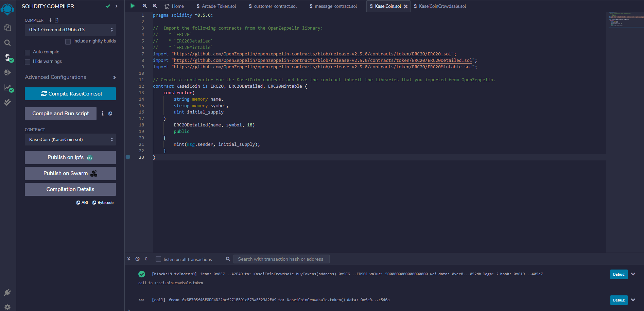Viewport: 644px width, 311px height.
Task: Focus the transaction hash search field
Action: [281, 259]
